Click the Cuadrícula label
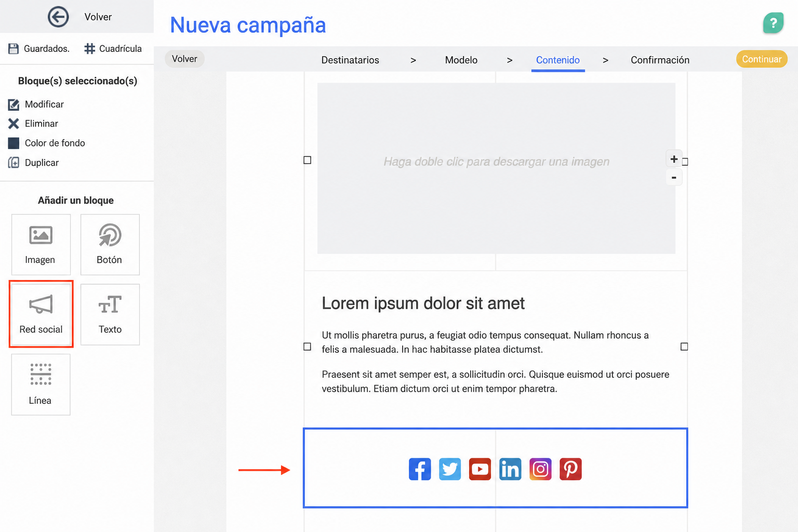This screenshot has width=798, height=532. tap(121, 48)
